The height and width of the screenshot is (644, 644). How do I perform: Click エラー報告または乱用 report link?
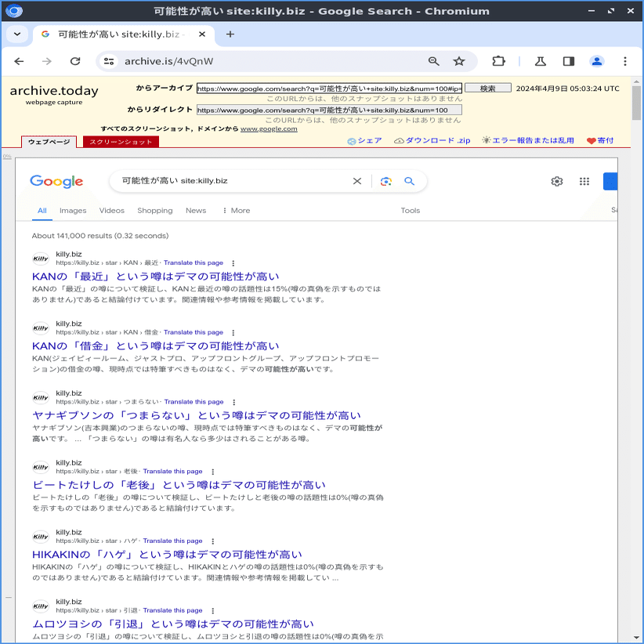pos(528,140)
